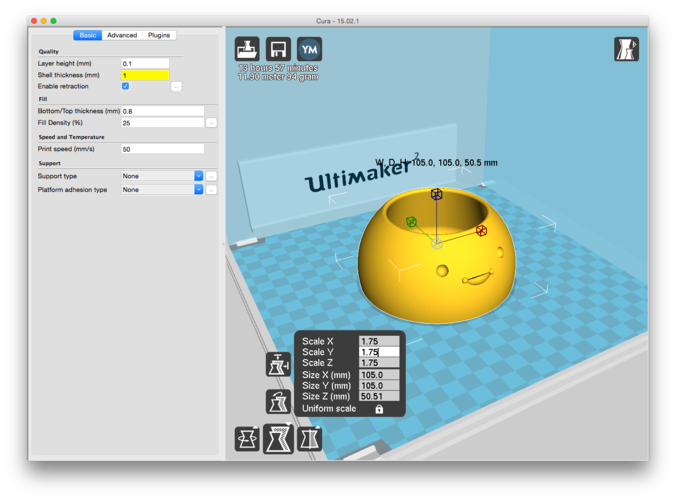Viewport: 676px width, 500px height.
Task: Select the Mirror tool icon
Action: [x=310, y=439]
